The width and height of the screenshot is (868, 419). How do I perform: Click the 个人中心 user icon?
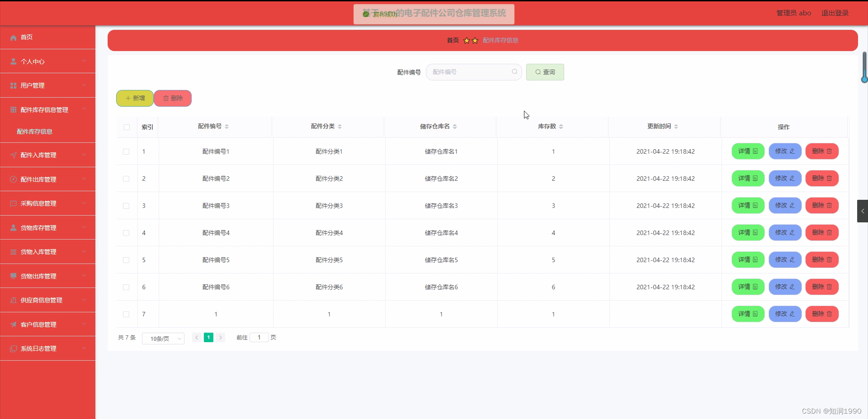13,61
